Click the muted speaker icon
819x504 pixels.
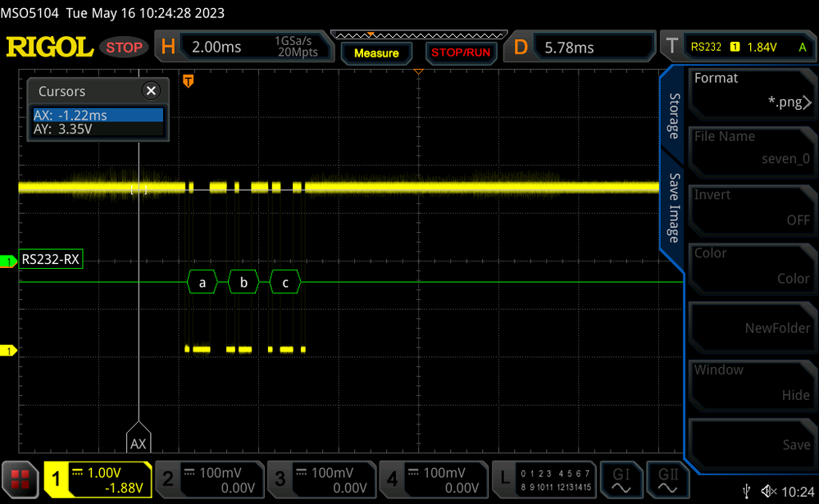point(769,491)
